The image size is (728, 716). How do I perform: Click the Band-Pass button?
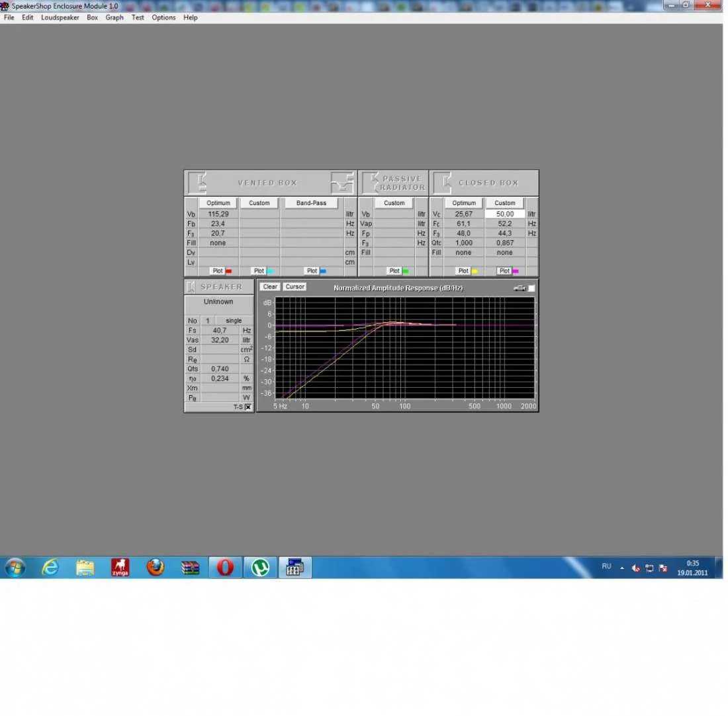coord(311,203)
